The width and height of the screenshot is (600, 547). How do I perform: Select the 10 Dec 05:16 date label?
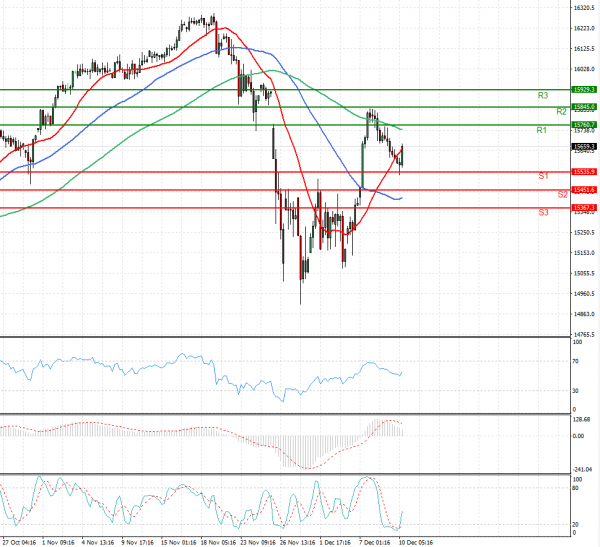(x=416, y=543)
